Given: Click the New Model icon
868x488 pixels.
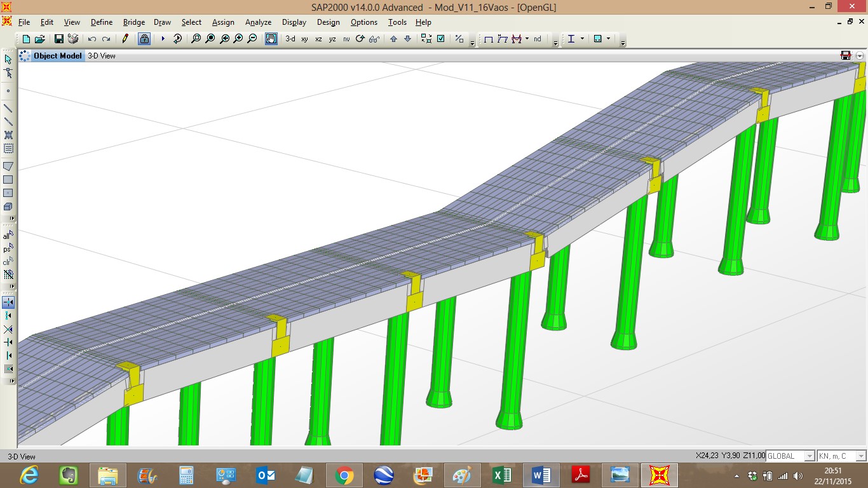Looking at the screenshot, I should (26, 39).
